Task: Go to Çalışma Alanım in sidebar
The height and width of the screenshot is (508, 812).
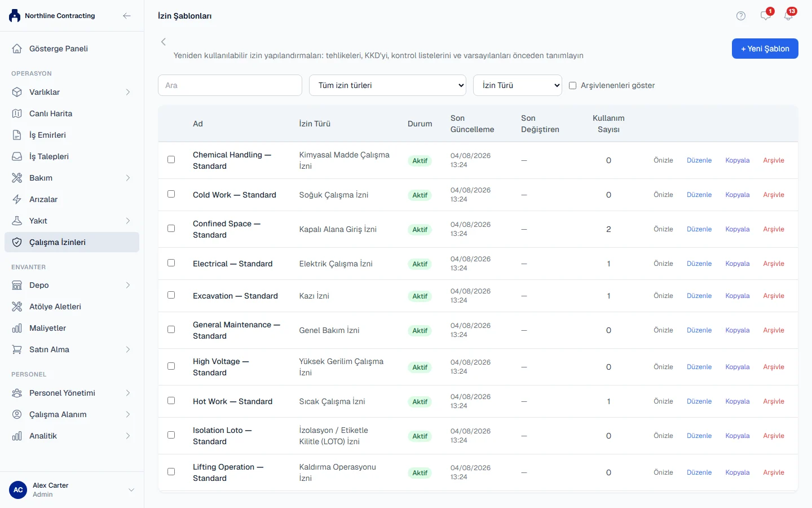Action: point(72,414)
